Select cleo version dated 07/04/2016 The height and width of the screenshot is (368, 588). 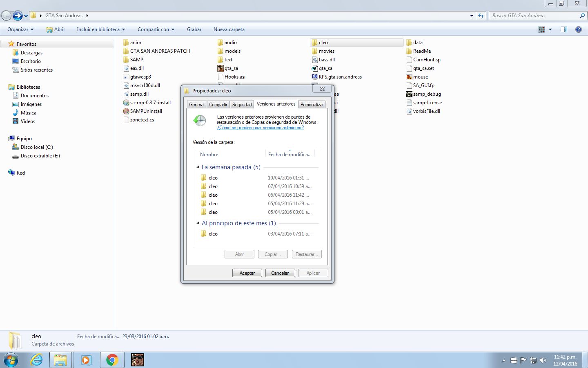256,186
